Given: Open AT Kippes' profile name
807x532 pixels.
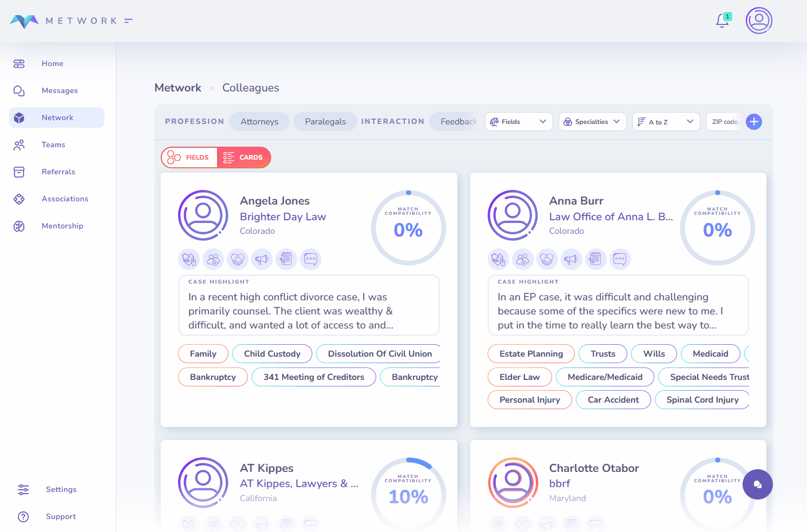Looking at the screenshot, I should [x=267, y=468].
